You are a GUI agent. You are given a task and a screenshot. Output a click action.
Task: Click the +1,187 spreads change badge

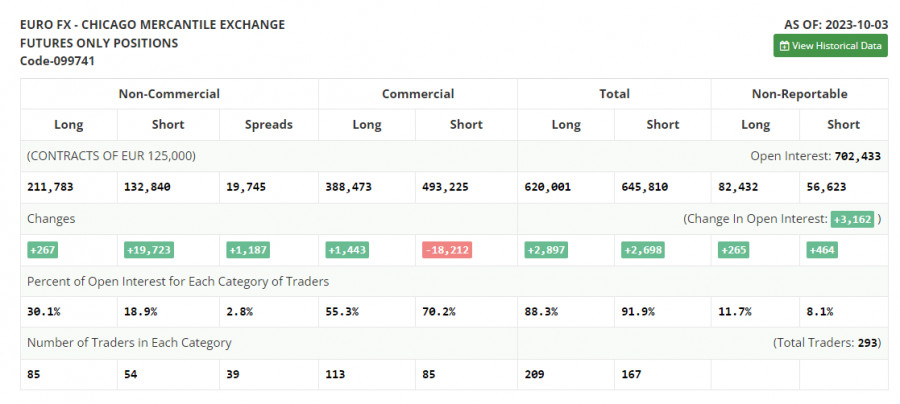pyautogui.click(x=247, y=250)
